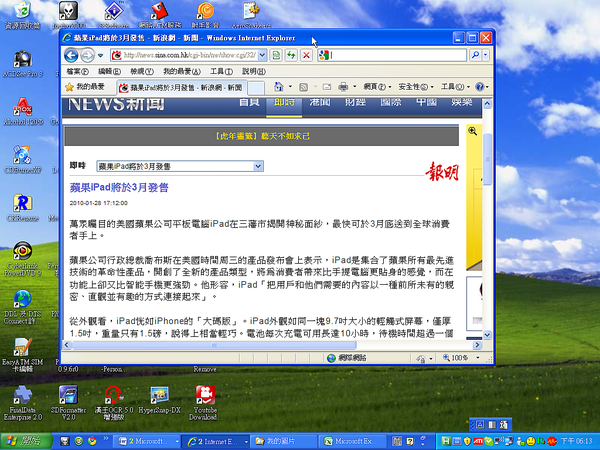The height and width of the screenshot is (450, 600).
Task: Click the Print icon
Action: pos(343,87)
